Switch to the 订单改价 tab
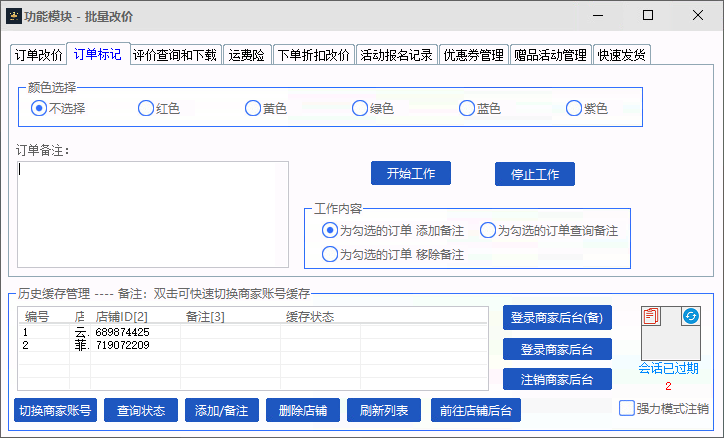Image resolution: width=724 pixels, height=438 pixels. tap(39, 55)
